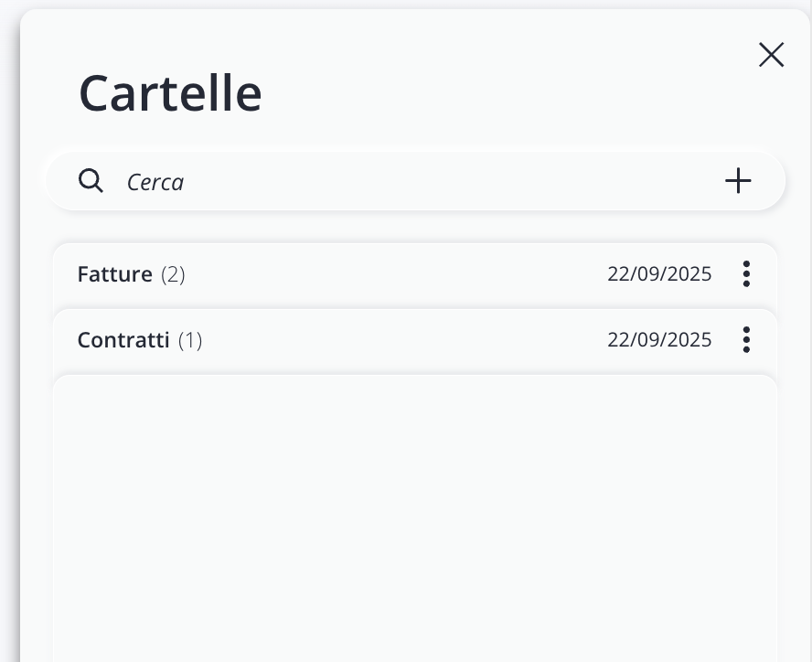812x662 pixels.
Task: Open the Contratti three-dot options menu
Action: tap(746, 340)
